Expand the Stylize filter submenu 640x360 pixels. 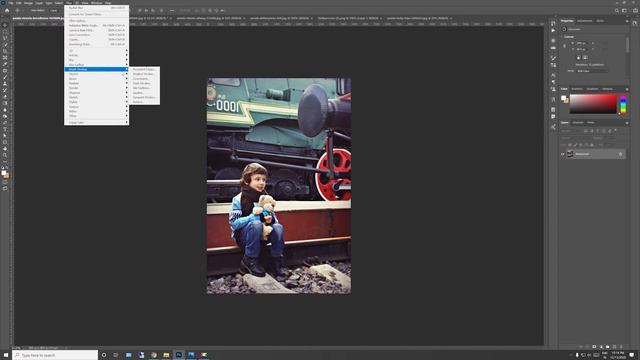tap(96, 102)
